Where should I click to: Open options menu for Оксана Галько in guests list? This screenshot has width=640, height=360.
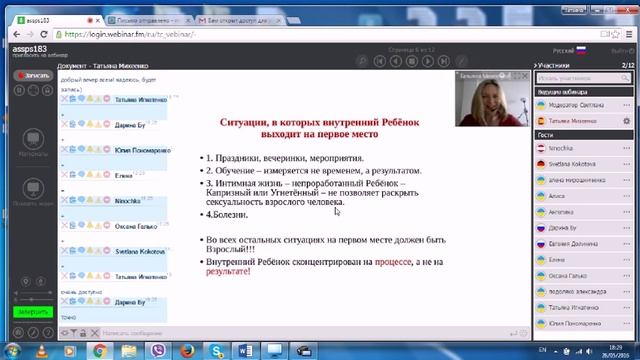(x=627, y=276)
